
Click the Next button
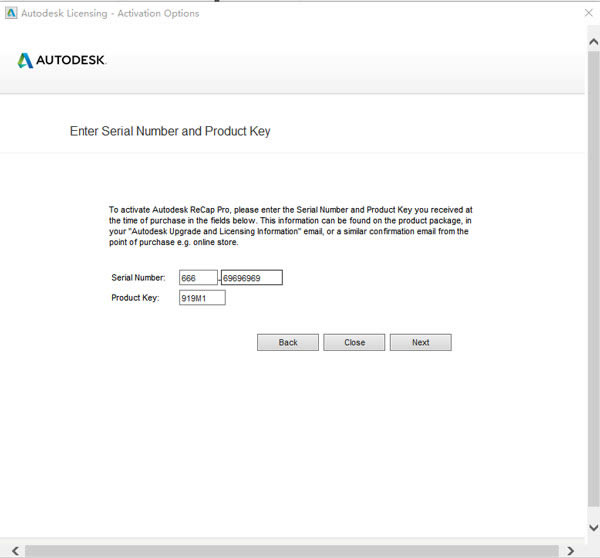(x=421, y=342)
